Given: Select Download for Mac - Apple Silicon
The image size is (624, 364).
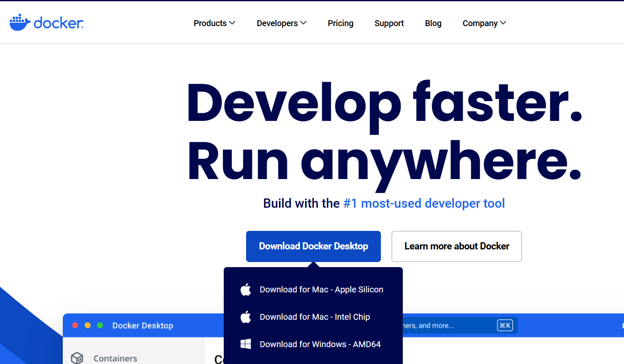Looking at the screenshot, I should [313, 289].
